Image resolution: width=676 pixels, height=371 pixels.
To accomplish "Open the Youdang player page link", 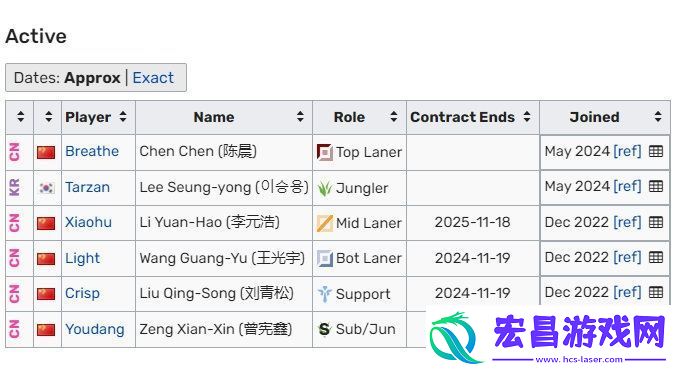I will click(95, 329).
